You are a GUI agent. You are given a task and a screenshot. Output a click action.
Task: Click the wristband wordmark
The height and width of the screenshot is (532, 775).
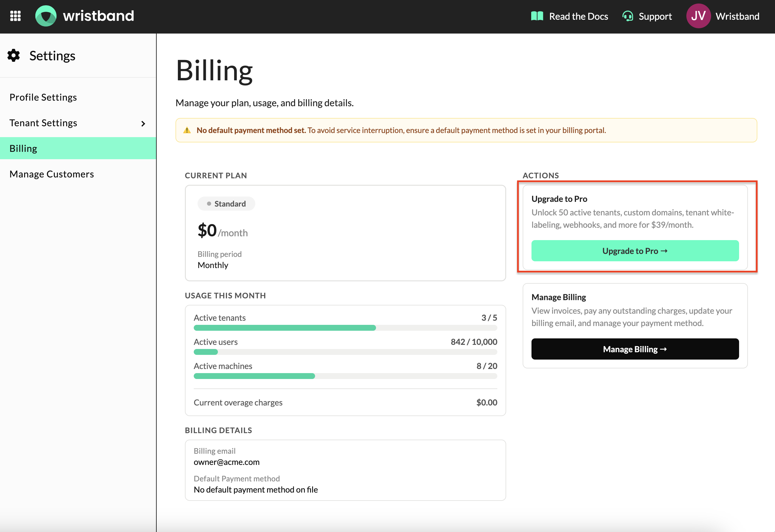[98, 16]
